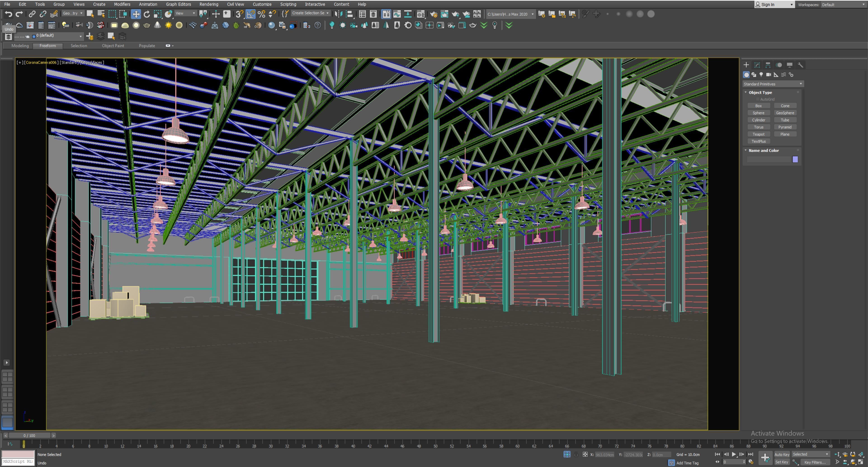Image resolution: width=868 pixels, height=467 pixels.
Task: Click the Mirror tool icon
Action: (339, 14)
